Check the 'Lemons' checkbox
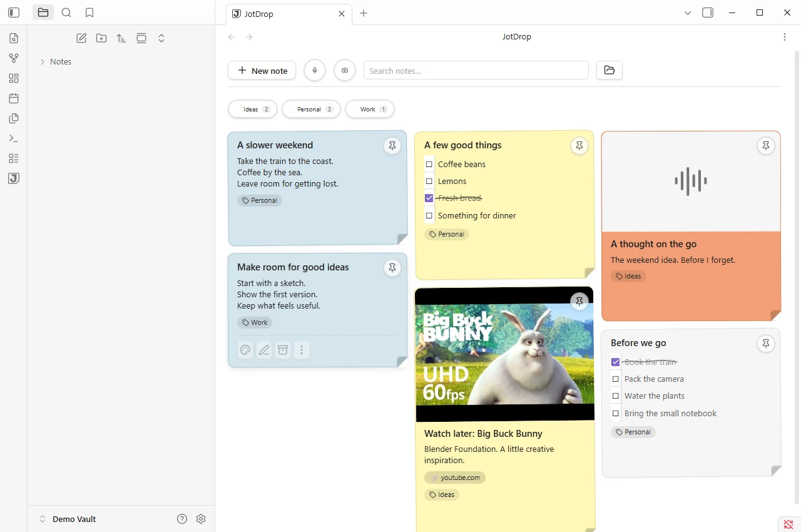The height and width of the screenshot is (532, 801). (429, 181)
